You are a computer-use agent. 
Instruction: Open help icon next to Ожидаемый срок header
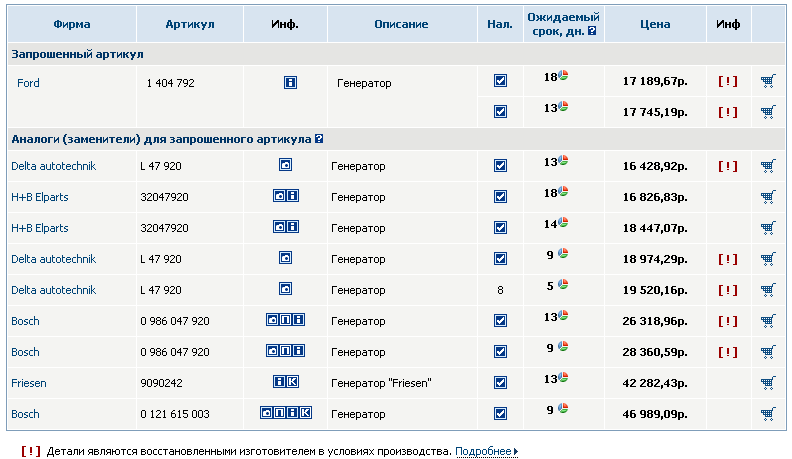(x=592, y=31)
